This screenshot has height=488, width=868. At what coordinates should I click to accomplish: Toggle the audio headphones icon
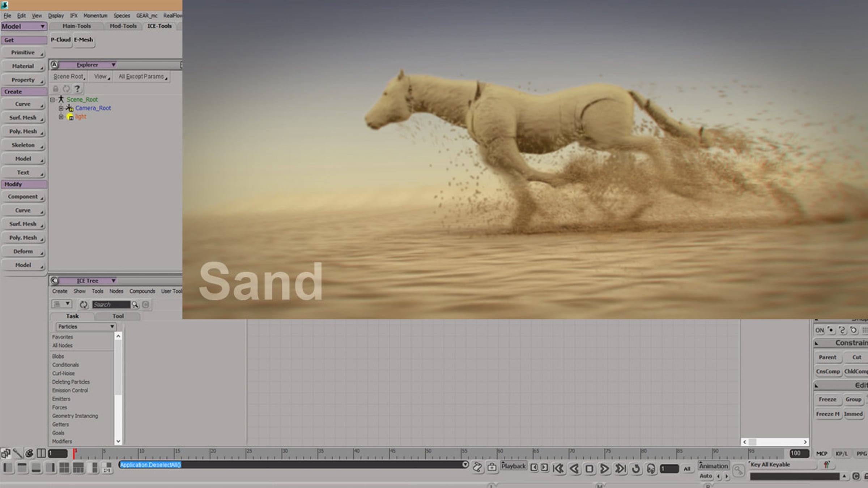pos(651,468)
